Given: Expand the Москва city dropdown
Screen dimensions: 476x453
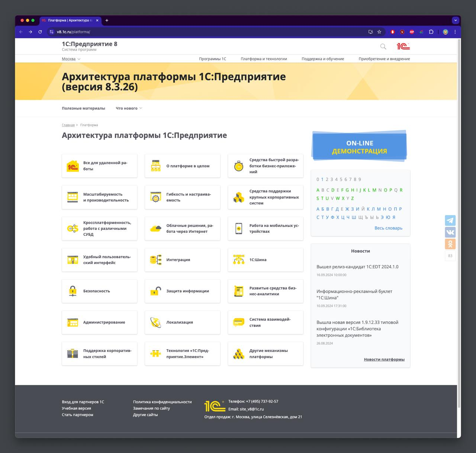Looking at the screenshot, I should click(x=71, y=59).
